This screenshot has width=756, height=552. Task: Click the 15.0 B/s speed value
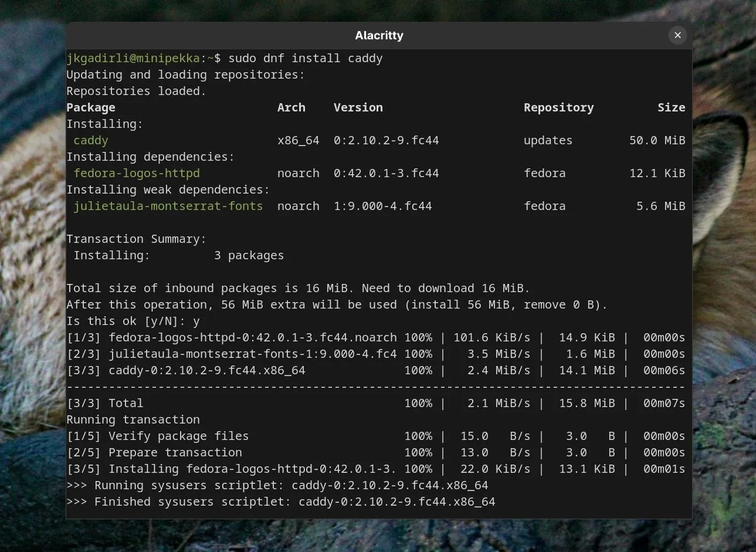pos(496,436)
